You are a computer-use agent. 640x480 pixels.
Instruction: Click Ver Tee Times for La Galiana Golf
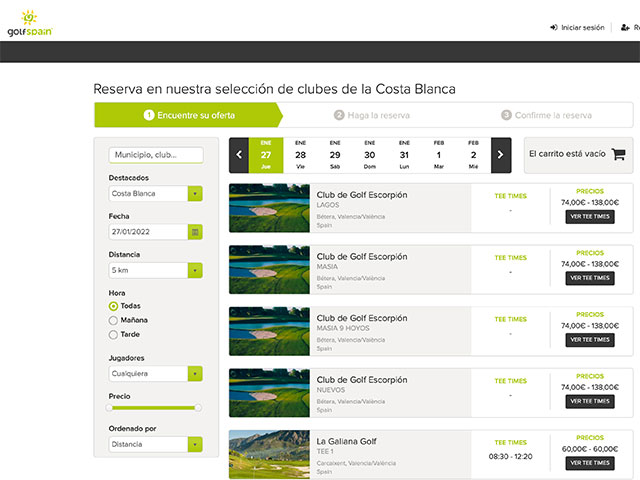[590, 463]
